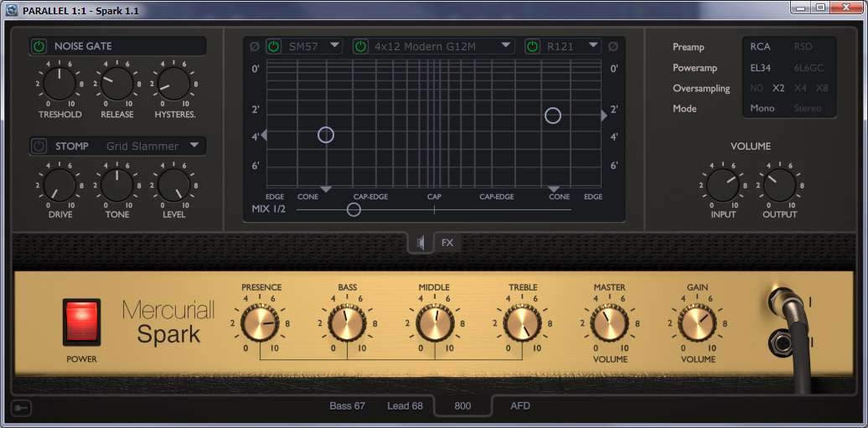Enable the Stomp pedal power button
This screenshot has width=868, height=428.
pyautogui.click(x=39, y=147)
